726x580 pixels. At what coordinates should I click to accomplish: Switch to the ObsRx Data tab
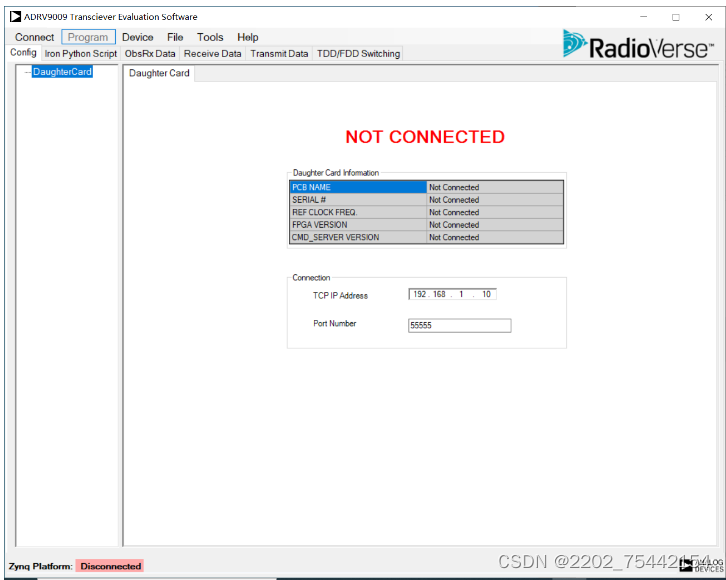150,54
